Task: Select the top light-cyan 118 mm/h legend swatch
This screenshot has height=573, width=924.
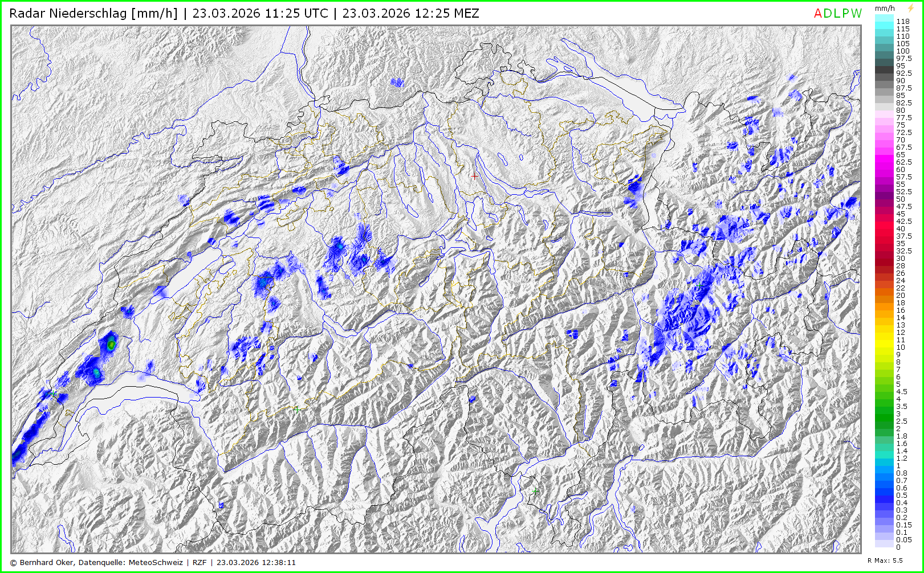Action: [x=884, y=22]
